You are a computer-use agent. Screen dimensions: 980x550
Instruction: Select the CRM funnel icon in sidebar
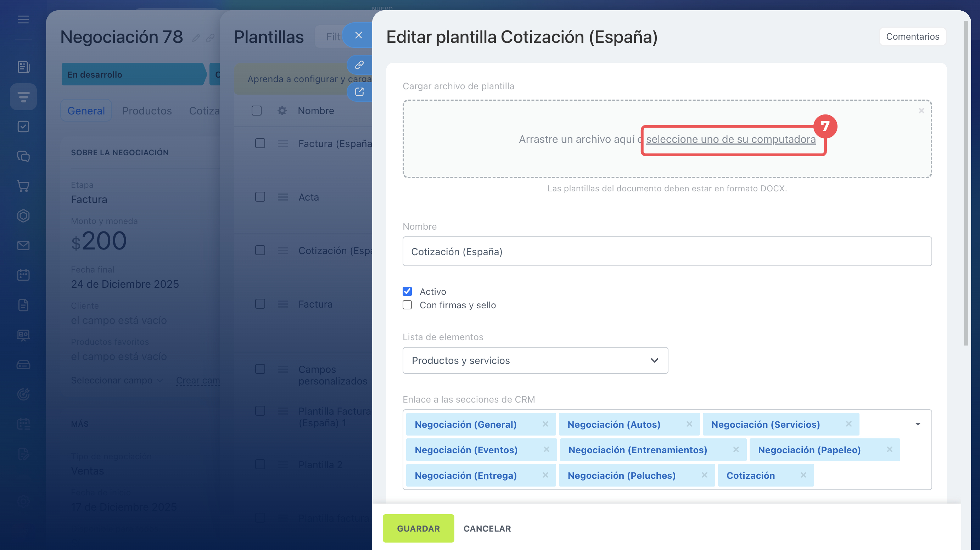23,97
